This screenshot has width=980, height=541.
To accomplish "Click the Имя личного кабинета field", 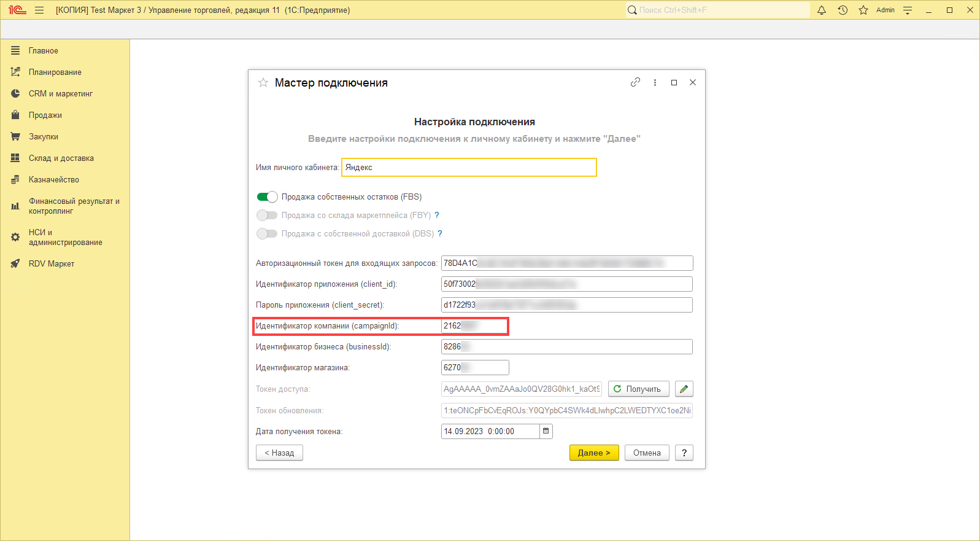I will coord(469,168).
